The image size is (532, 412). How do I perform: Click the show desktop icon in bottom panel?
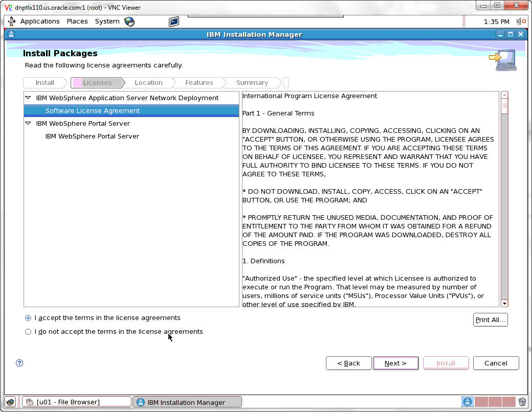point(10,402)
